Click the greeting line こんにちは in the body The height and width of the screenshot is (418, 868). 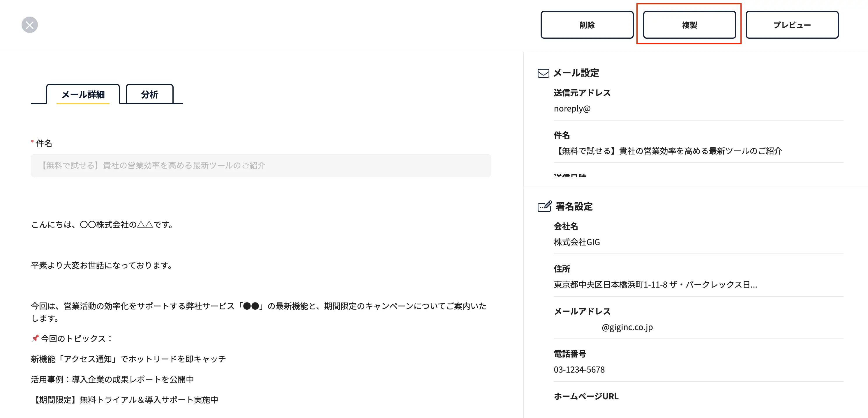tap(102, 224)
